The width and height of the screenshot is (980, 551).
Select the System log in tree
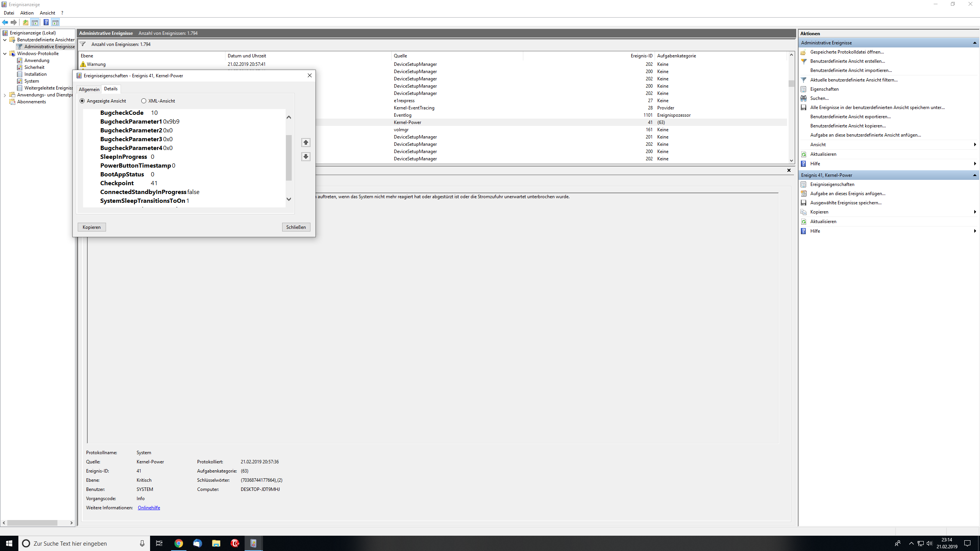pos(31,81)
